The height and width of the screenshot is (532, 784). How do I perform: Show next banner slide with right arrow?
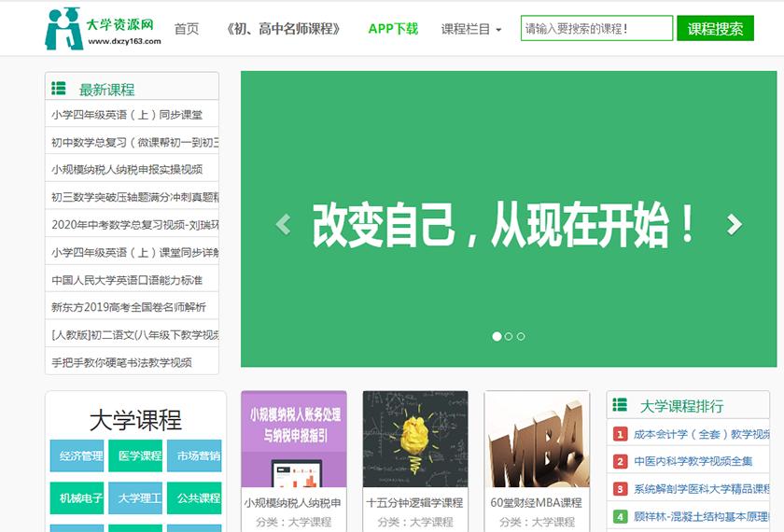734,224
